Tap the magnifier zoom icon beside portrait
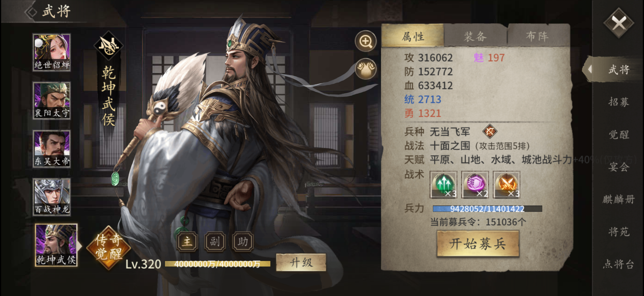This screenshot has width=644, height=296. [x=366, y=41]
